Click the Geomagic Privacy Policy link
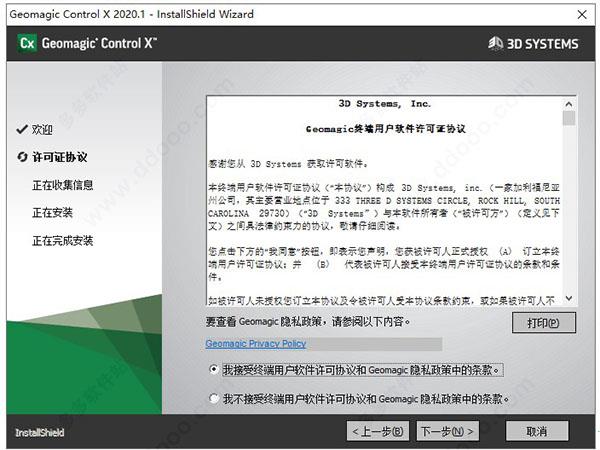This screenshot has height=450, width=600. click(256, 344)
